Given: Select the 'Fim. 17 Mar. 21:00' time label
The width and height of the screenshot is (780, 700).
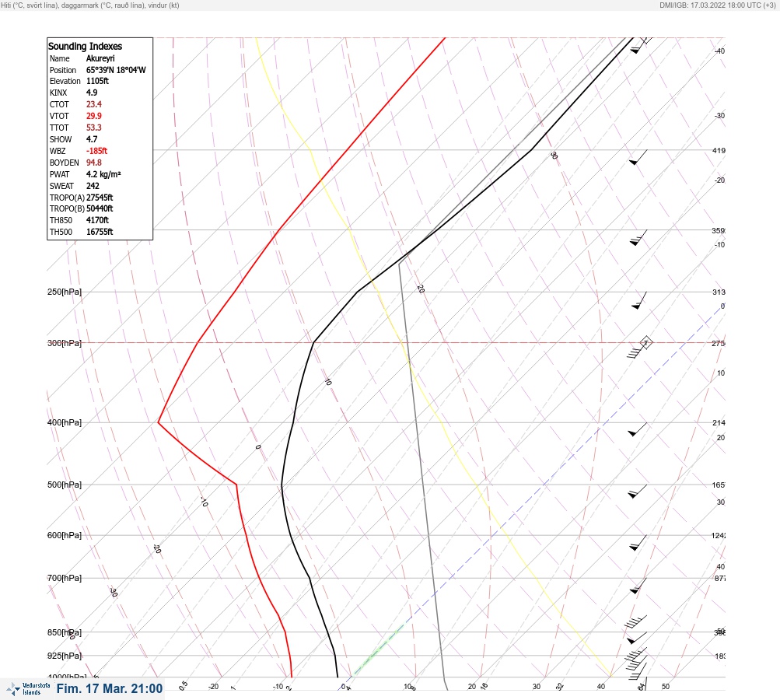Looking at the screenshot, I should (110, 688).
